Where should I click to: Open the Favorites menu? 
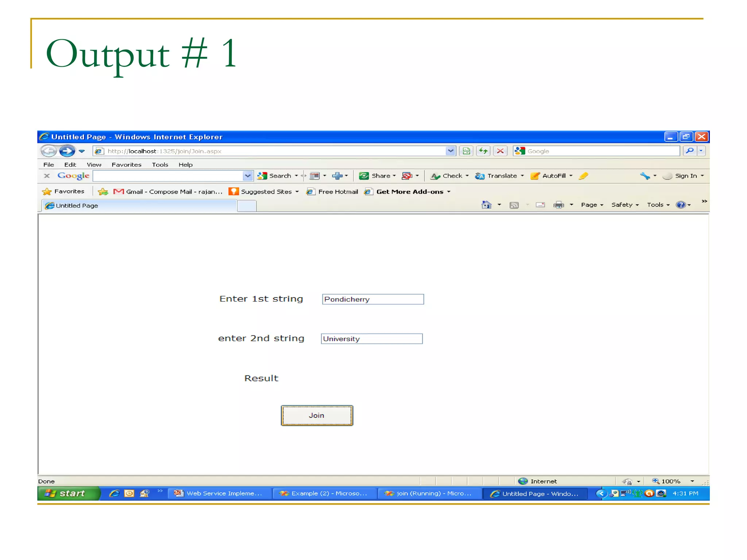126,165
